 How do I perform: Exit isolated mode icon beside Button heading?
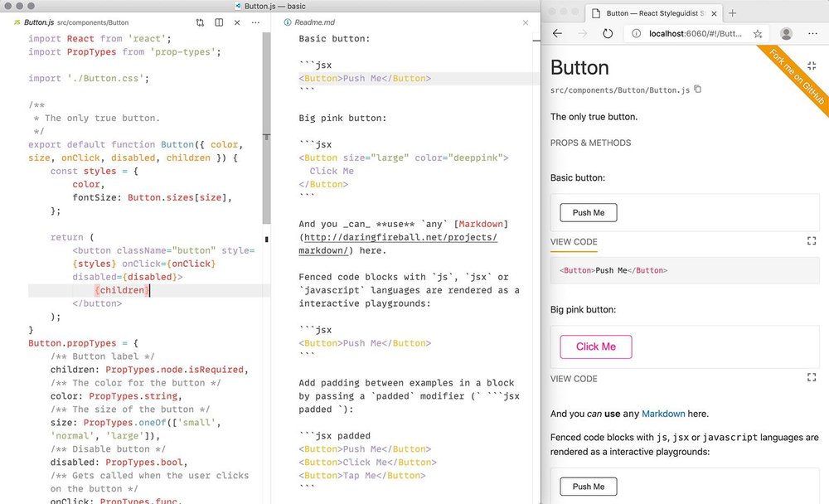click(x=812, y=65)
